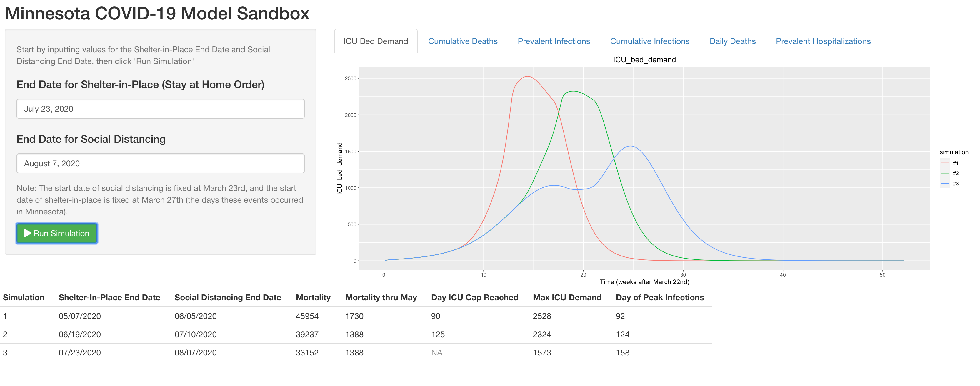
Task: Open the Social Distancing end date field
Action: tap(160, 163)
